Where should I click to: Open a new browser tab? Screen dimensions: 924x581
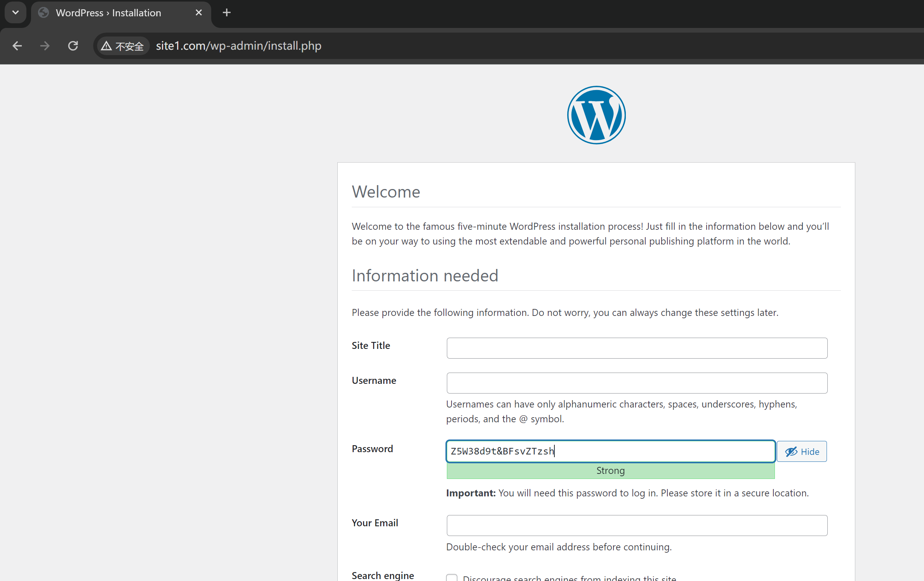227,13
